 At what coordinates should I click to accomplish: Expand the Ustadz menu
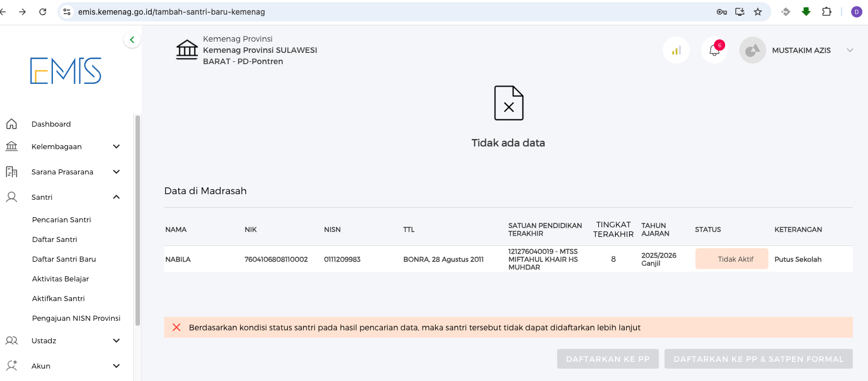(x=116, y=340)
